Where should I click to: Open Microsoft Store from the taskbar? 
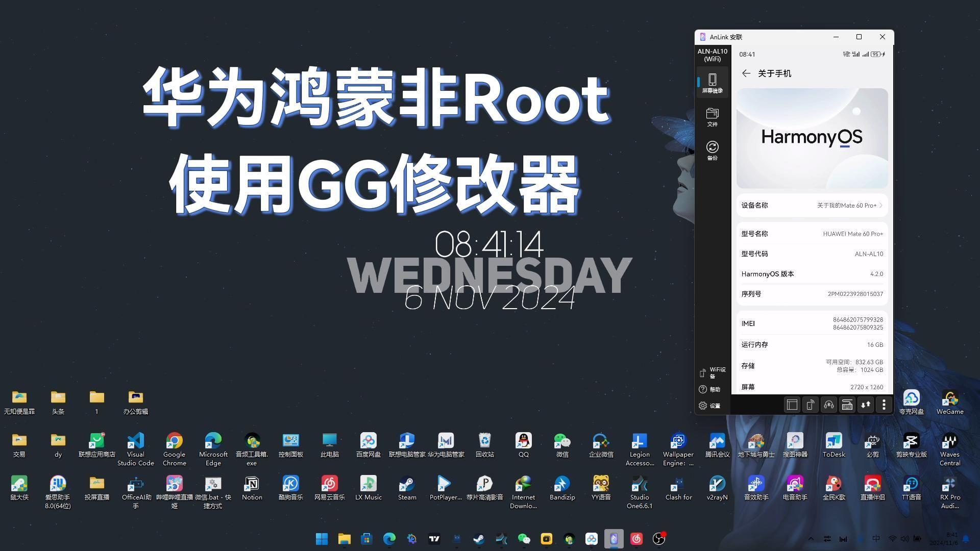click(x=366, y=539)
